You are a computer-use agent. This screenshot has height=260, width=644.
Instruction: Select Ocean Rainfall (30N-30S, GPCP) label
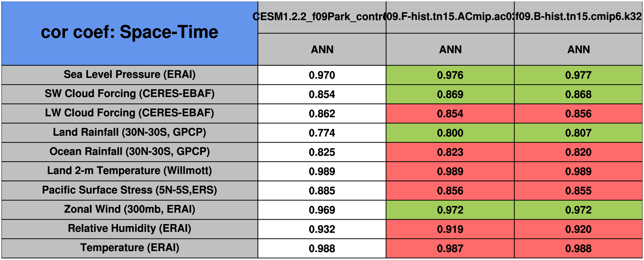pyautogui.click(x=130, y=152)
